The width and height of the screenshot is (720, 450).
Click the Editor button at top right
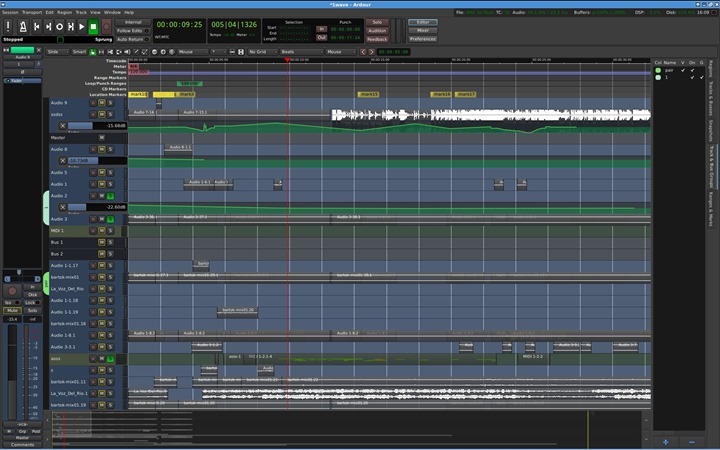point(422,21)
